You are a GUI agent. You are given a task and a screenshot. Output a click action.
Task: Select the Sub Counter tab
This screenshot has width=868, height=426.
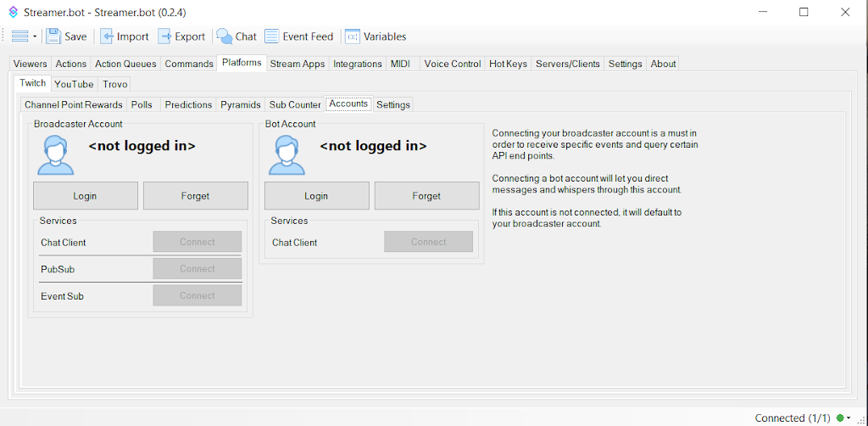[x=295, y=105]
